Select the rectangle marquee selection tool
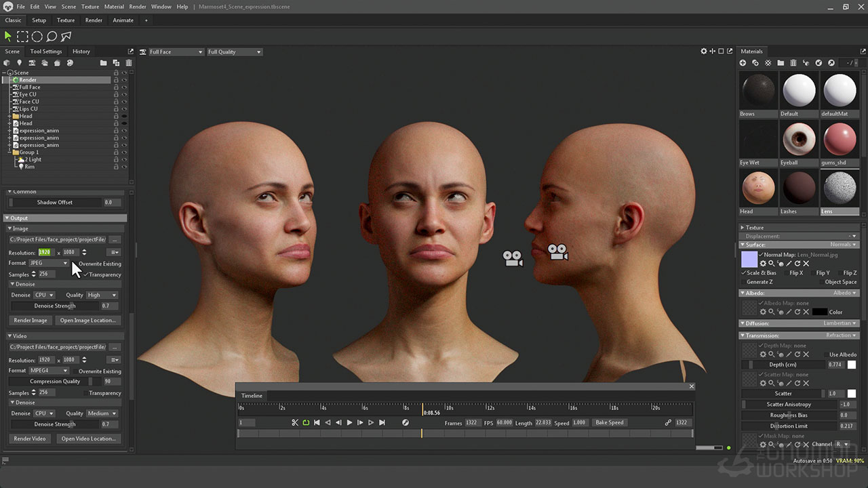 pos(22,37)
